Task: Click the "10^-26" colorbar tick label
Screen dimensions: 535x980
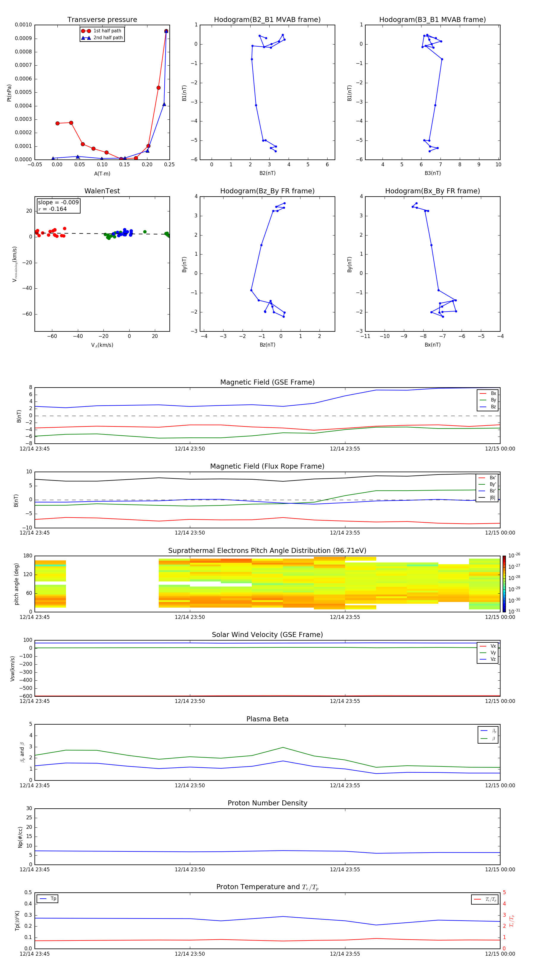Action: coord(514,555)
